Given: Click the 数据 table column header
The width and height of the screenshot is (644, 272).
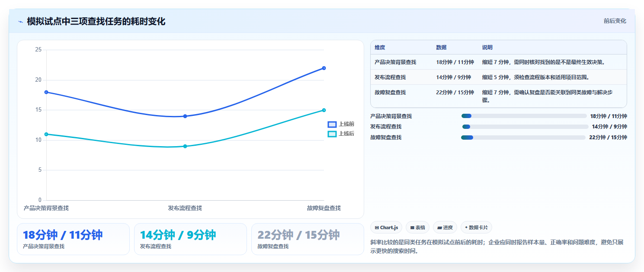Looking at the screenshot, I should pos(441,48).
